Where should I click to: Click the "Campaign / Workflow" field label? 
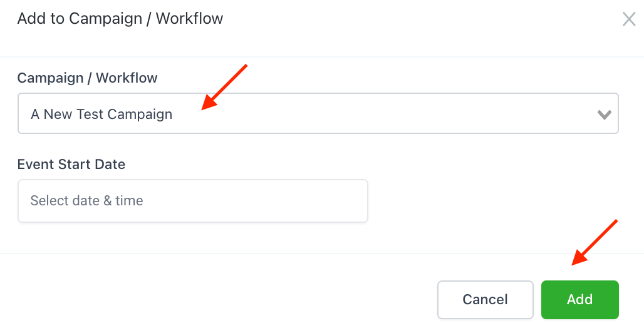coord(87,78)
